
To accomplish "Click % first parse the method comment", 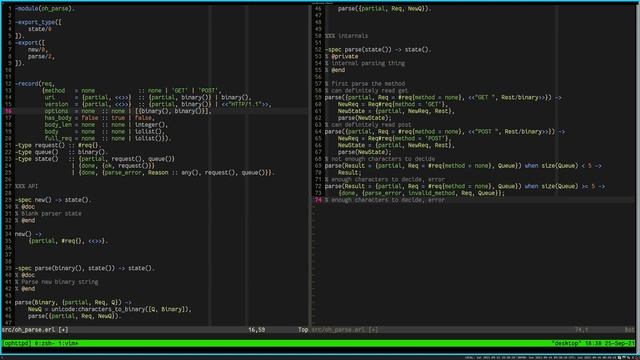I will pyautogui.click(x=364, y=84).
